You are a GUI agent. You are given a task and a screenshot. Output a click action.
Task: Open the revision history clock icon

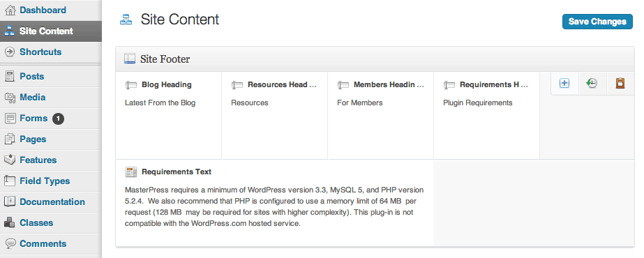click(x=592, y=83)
